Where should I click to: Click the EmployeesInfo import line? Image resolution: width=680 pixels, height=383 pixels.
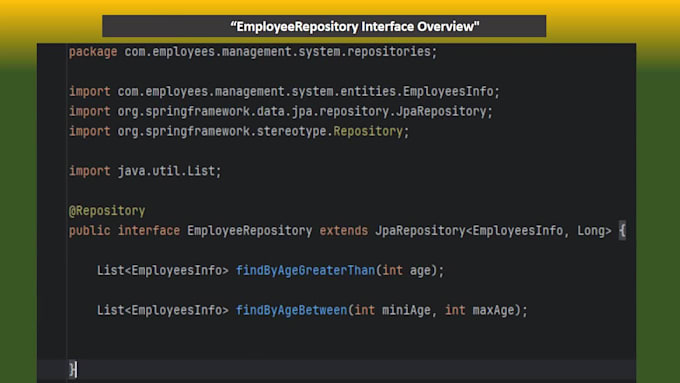tap(284, 92)
